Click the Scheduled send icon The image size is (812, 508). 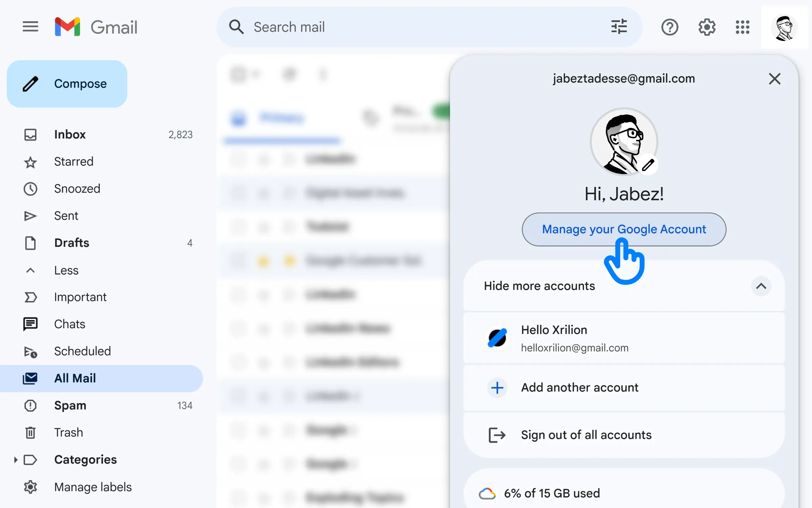tap(30, 352)
